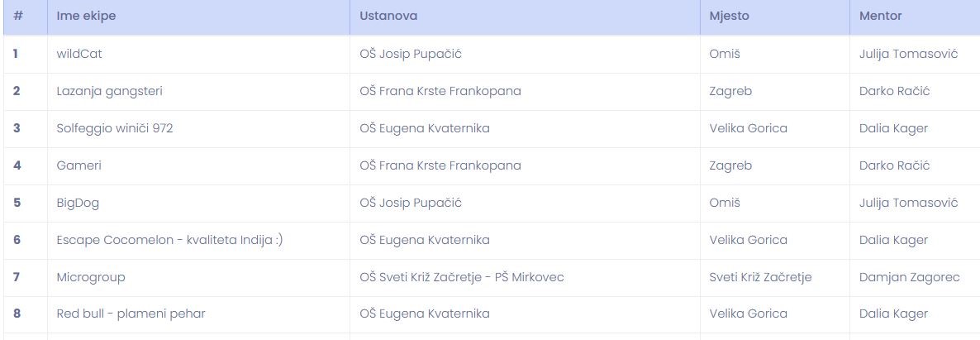This screenshot has width=980, height=340.
Task: Select the wildCat team row
Action: (492, 54)
